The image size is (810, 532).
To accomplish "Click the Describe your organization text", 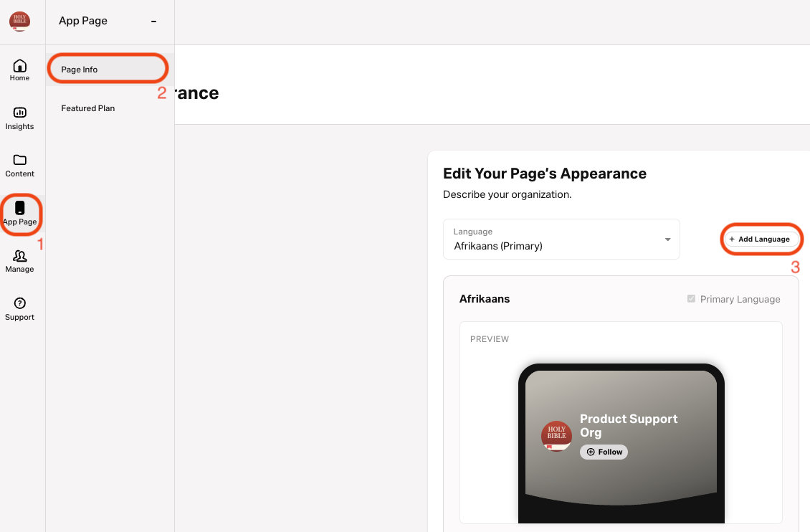I will (507, 195).
